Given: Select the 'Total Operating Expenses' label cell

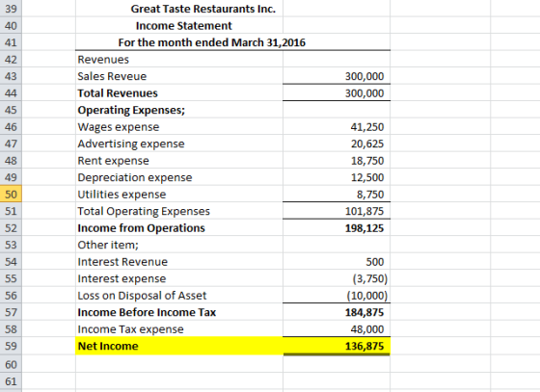Looking at the screenshot, I should tap(179, 211).
